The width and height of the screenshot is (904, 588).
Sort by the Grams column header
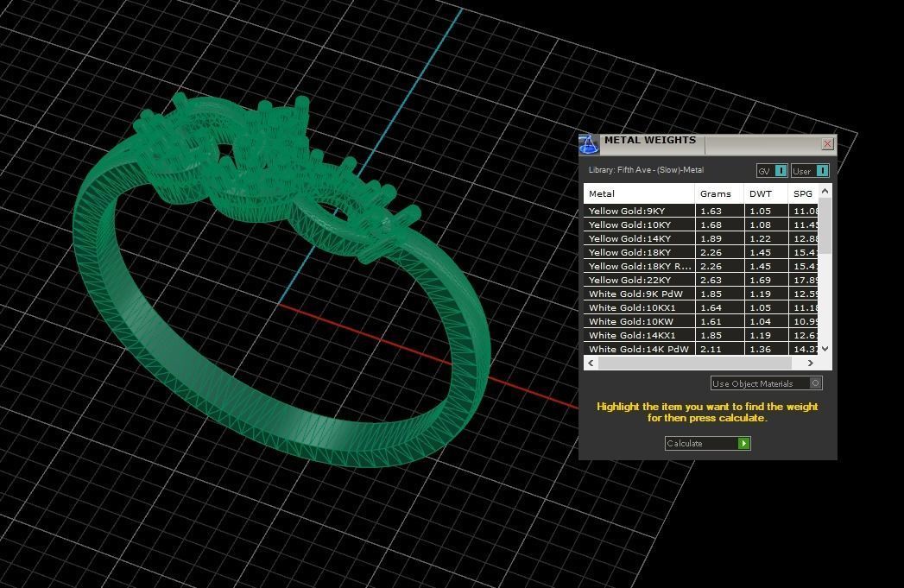[719, 193]
